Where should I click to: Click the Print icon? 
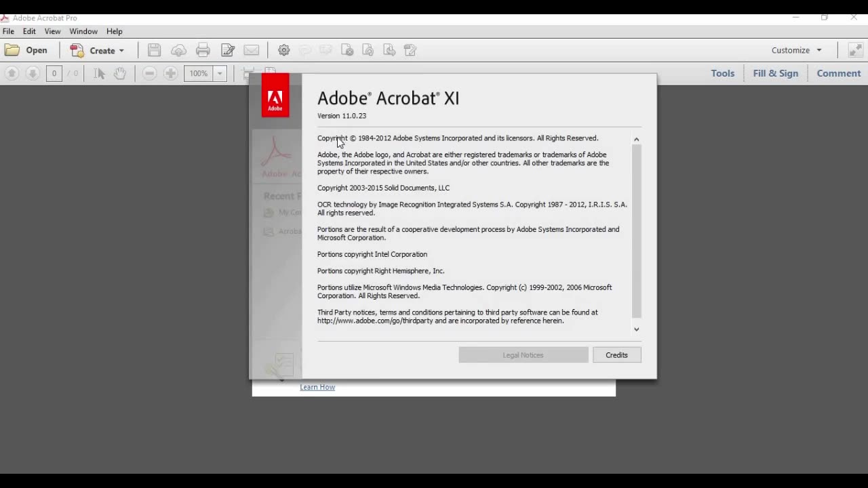coord(203,50)
